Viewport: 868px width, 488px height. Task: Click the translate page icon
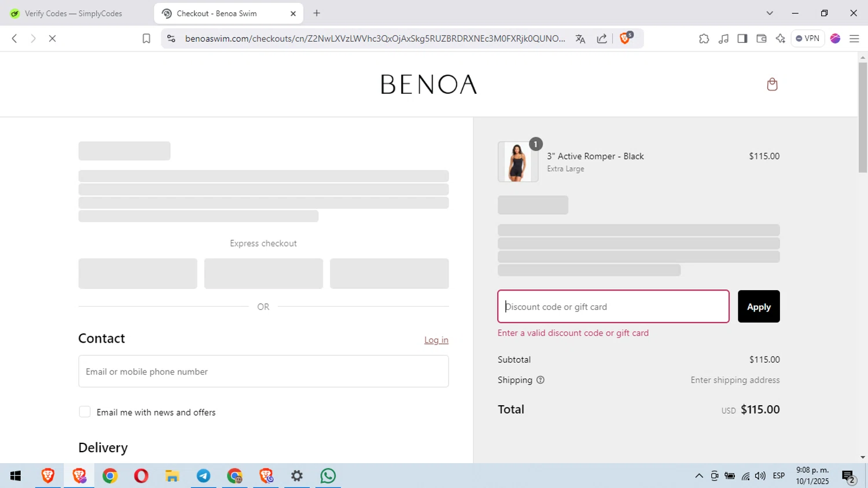580,39
